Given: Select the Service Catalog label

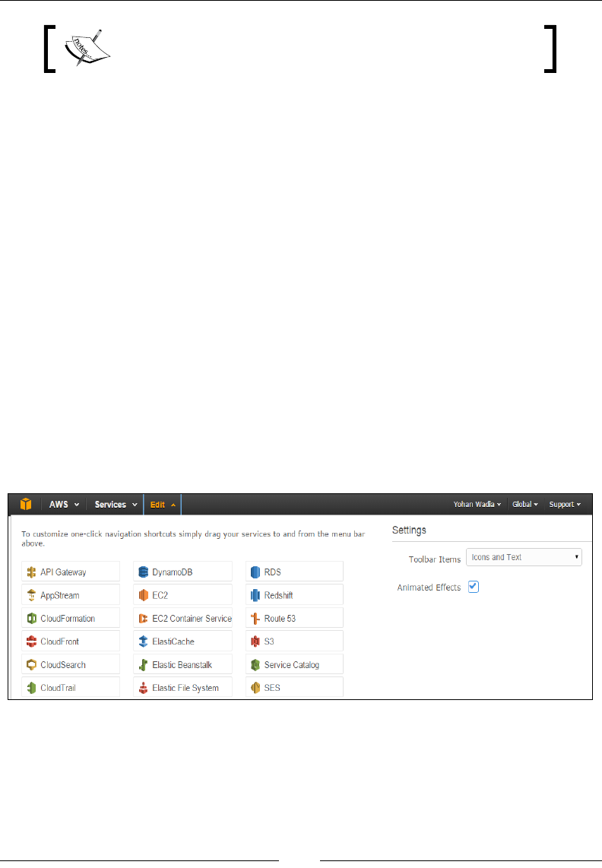Looking at the screenshot, I should pos(292,665).
